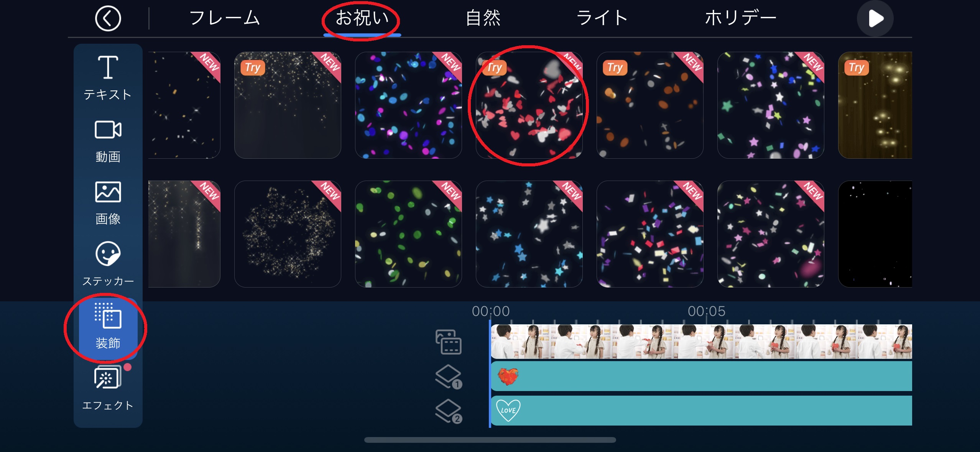Open the エフェクト effects tool

(108, 388)
